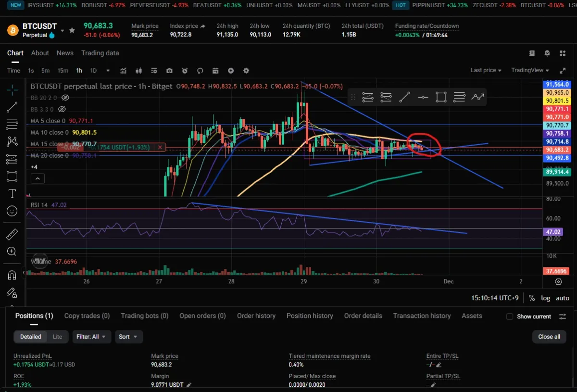Open the chart settings gear
The width and height of the screenshot is (577, 392).
click(x=246, y=71)
